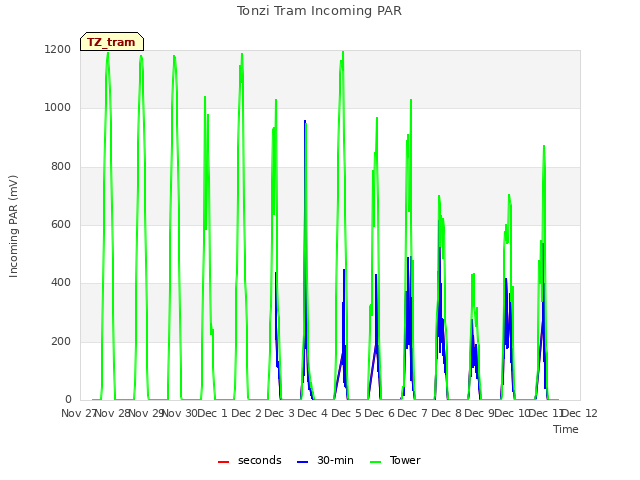Click the tall blue 30-min peak near Dec 4

(x=305, y=122)
